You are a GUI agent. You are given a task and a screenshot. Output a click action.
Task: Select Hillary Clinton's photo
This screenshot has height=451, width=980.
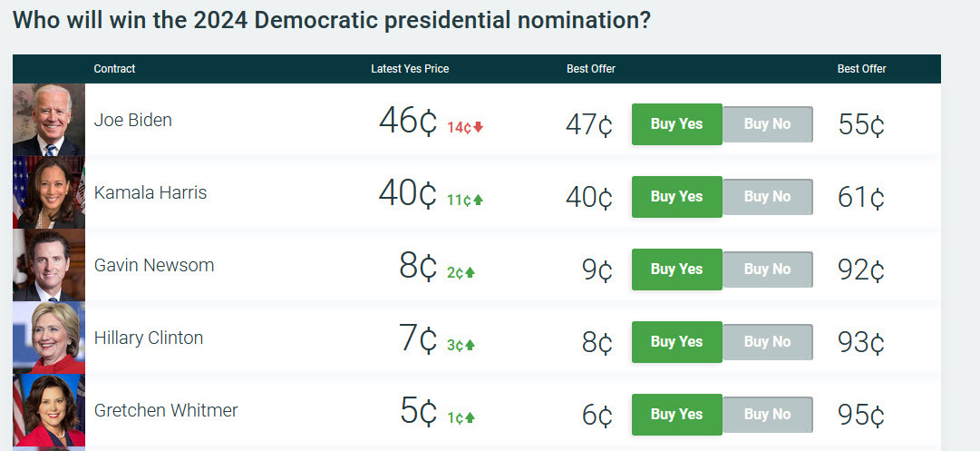pos(49,338)
